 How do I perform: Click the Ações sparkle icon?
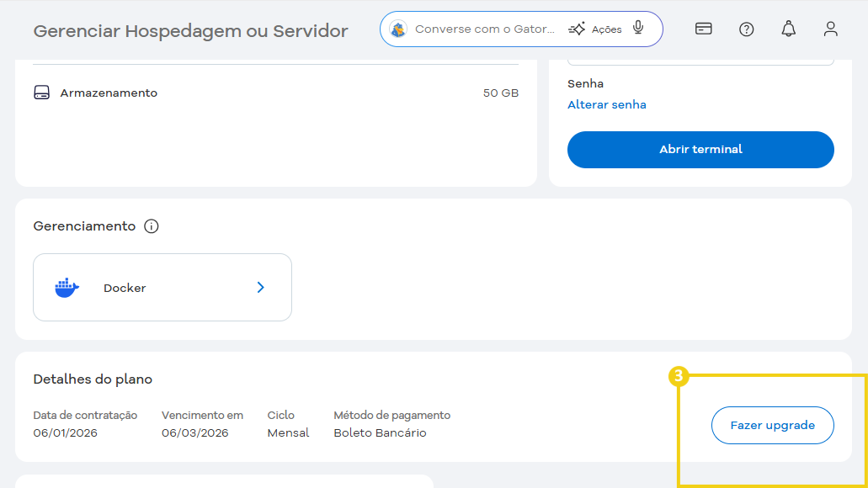(578, 28)
